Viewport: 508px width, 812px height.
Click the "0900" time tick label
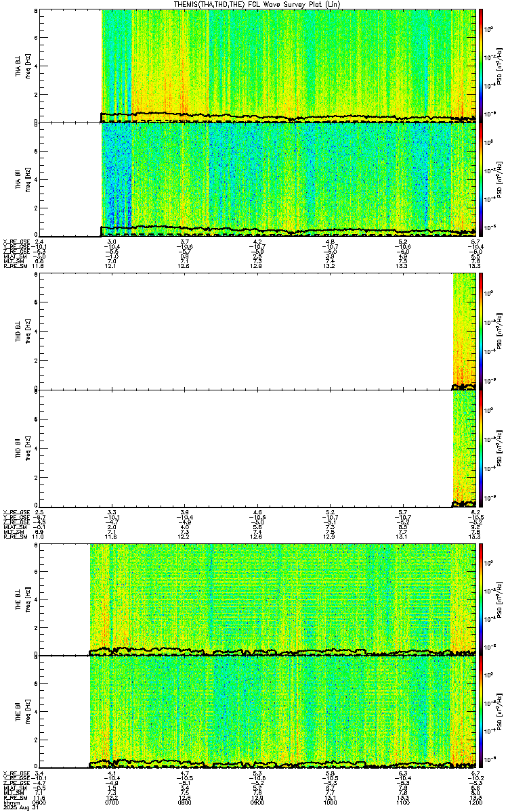click(257, 803)
